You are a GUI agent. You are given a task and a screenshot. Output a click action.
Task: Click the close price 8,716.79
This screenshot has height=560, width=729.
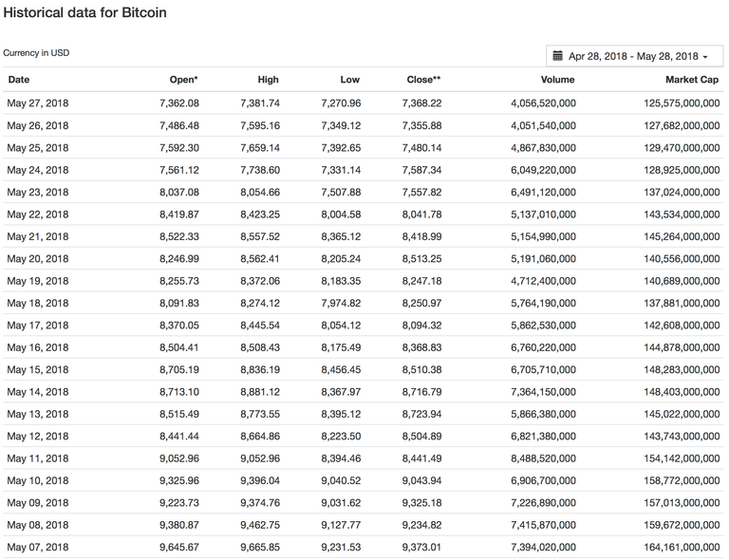pyautogui.click(x=422, y=392)
